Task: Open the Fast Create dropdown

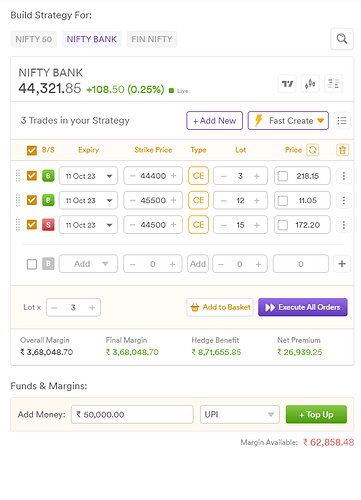Action: coord(288,121)
